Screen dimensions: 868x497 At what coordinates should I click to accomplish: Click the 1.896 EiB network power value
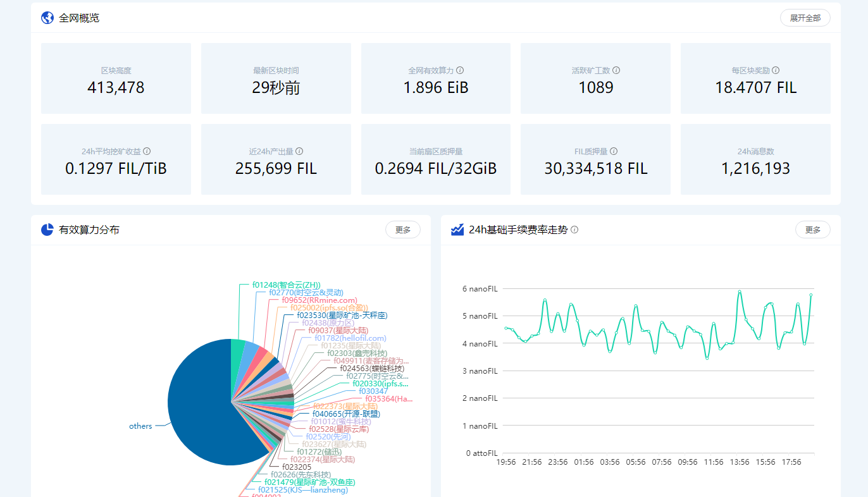(x=436, y=87)
